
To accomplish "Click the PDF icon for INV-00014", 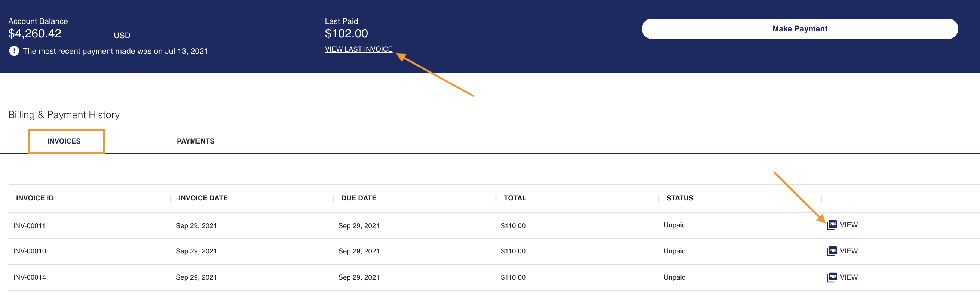I will point(832,277).
